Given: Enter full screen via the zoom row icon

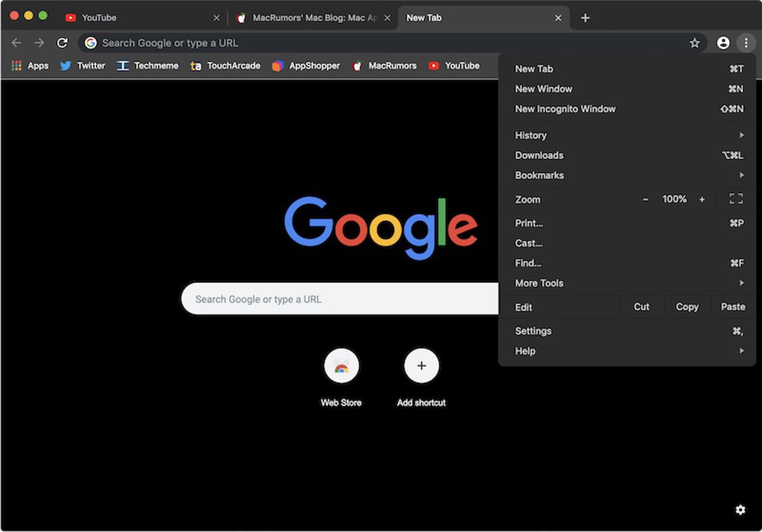Looking at the screenshot, I should (736, 199).
